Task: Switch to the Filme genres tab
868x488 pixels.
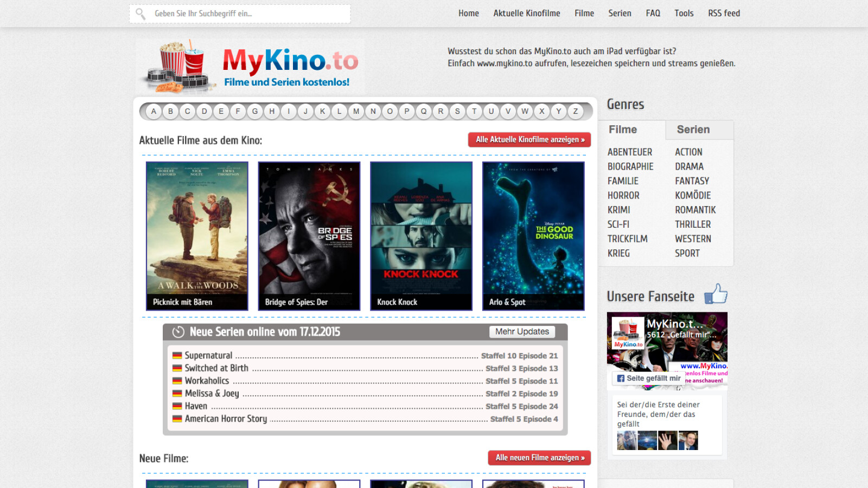Action: point(632,130)
